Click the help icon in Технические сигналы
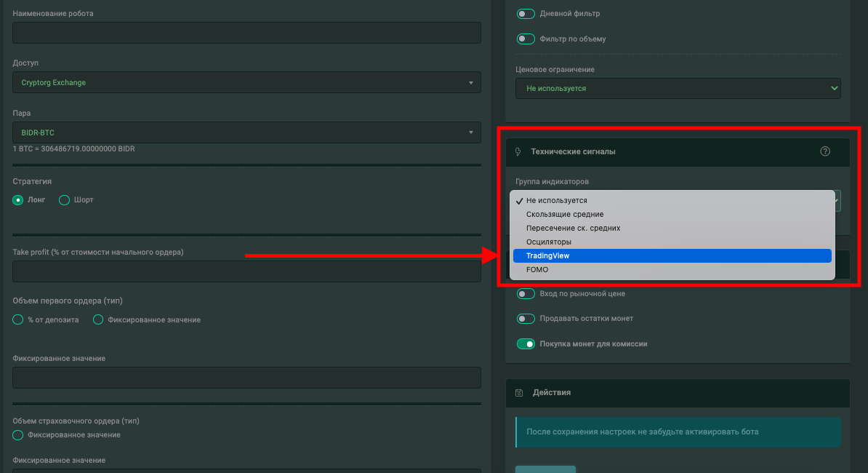This screenshot has width=868, height=473. (825, 151)
